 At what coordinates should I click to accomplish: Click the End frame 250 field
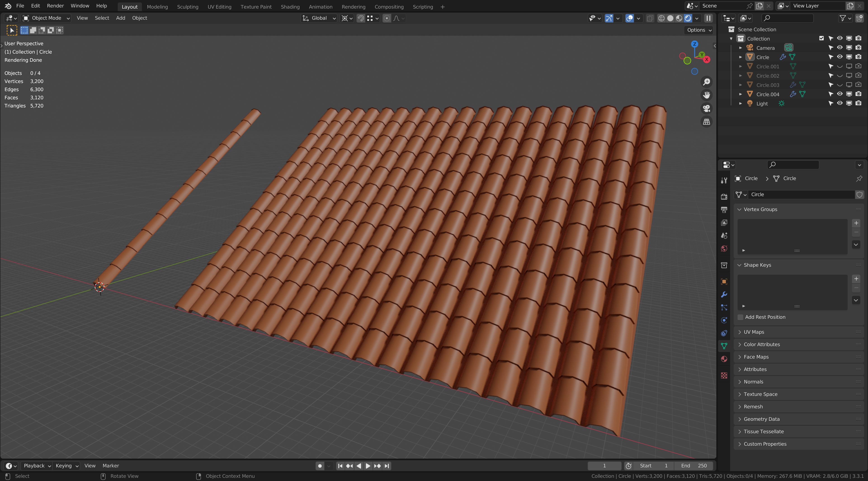coord(694,466)
